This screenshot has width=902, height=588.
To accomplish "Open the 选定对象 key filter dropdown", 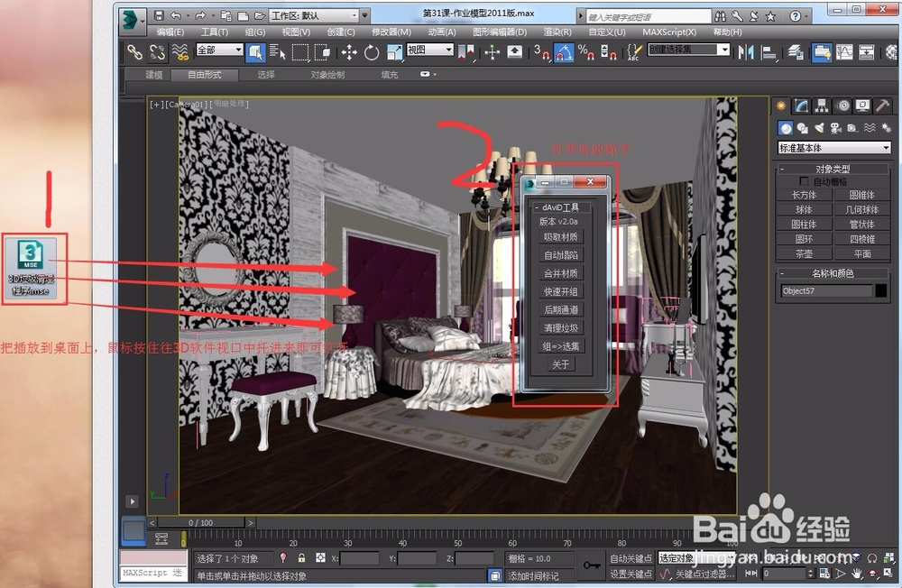I will pos(697,558).
